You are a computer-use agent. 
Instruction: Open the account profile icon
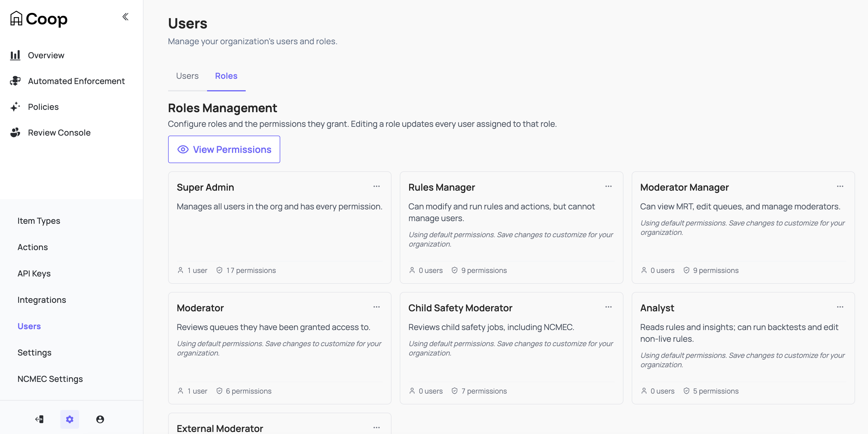(x=100, y=419)
